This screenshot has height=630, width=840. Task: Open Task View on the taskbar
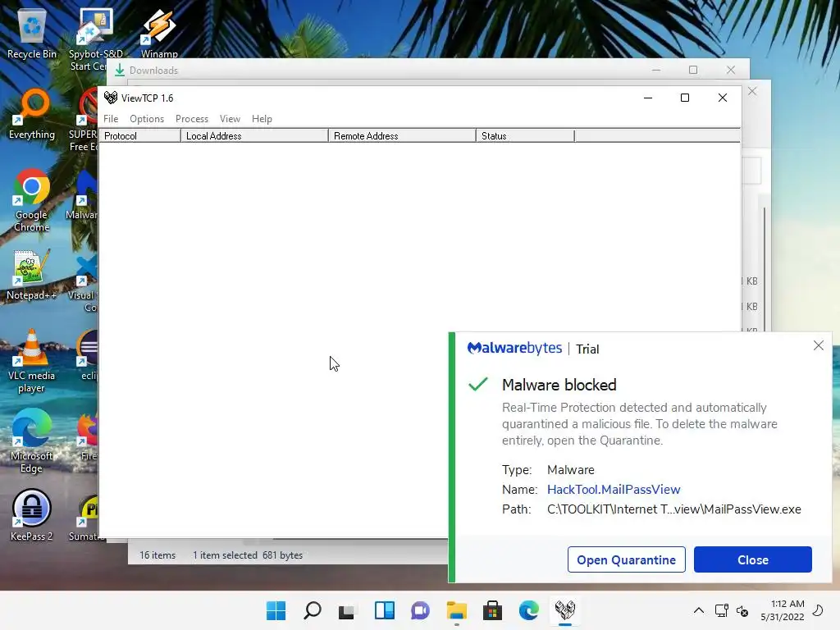click(x=347, y=610)
